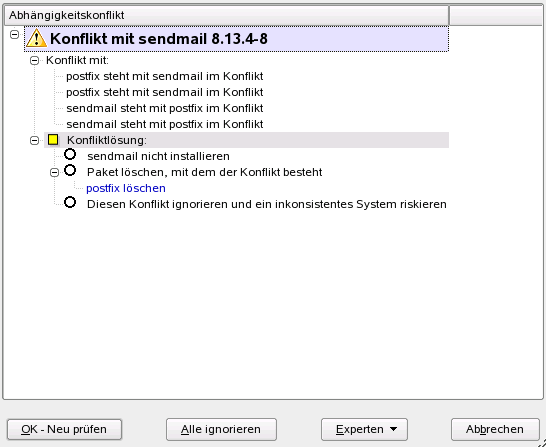Image resolution: width=548 pixels, height=447 pixels.
Task: Click the 'postfix löschen' blue link
Action: click(126, 188)
